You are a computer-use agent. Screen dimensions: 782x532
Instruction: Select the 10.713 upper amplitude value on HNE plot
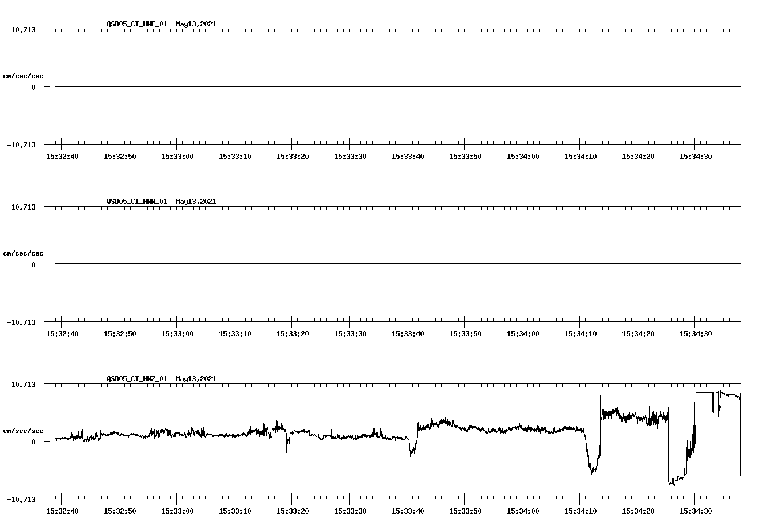[24, 29]
